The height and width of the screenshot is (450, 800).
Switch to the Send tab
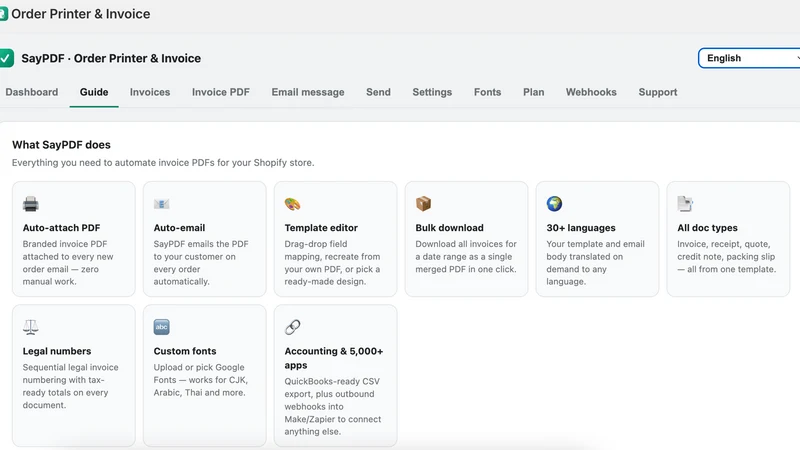pos(378,92)
